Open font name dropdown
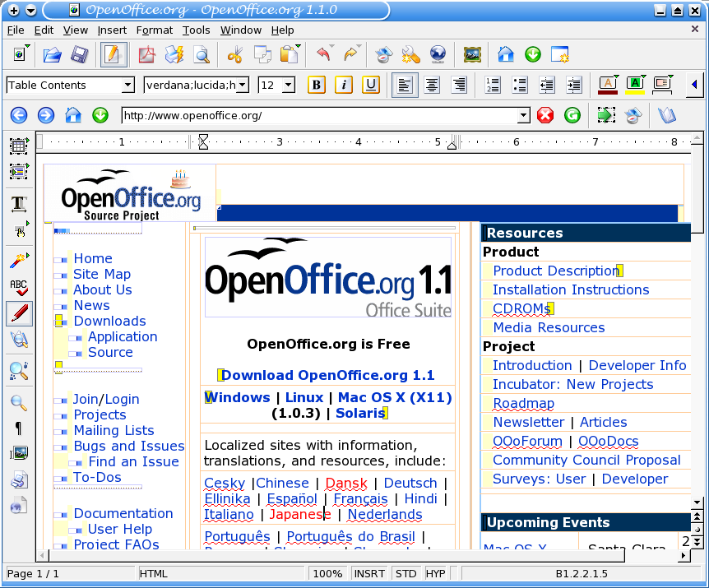This screenshot has width=709, height=588. (243, 85)
